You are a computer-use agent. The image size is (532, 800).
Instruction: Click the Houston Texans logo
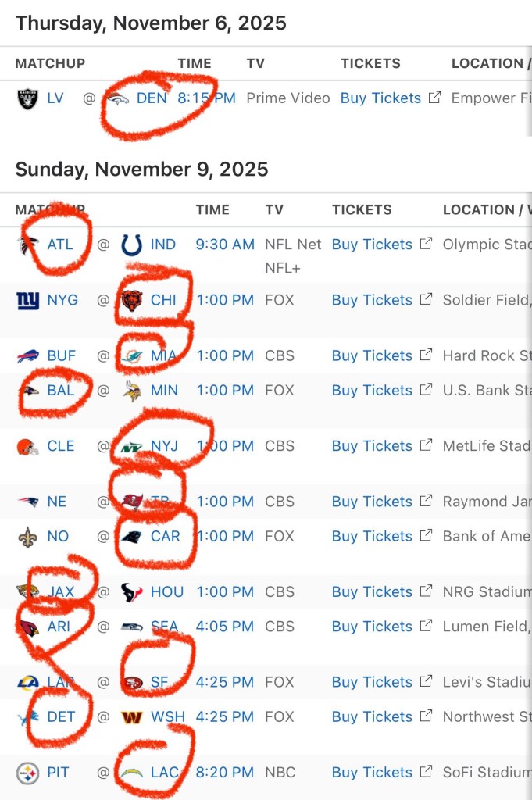[x=132, y=592]
